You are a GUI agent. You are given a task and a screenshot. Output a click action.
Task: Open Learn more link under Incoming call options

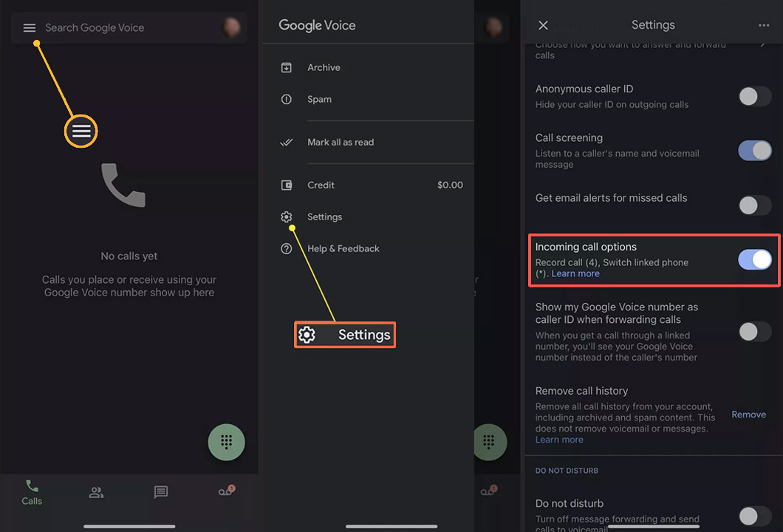(x=575, y=273)
